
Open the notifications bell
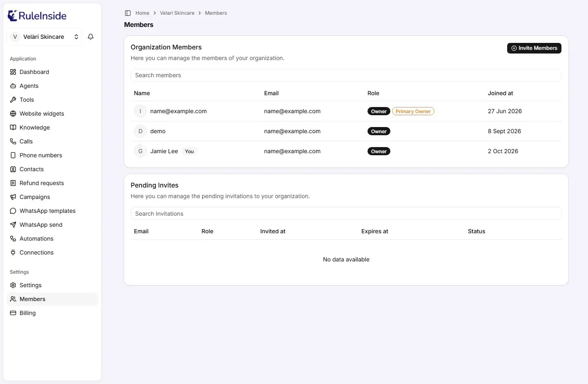point(91,37)
